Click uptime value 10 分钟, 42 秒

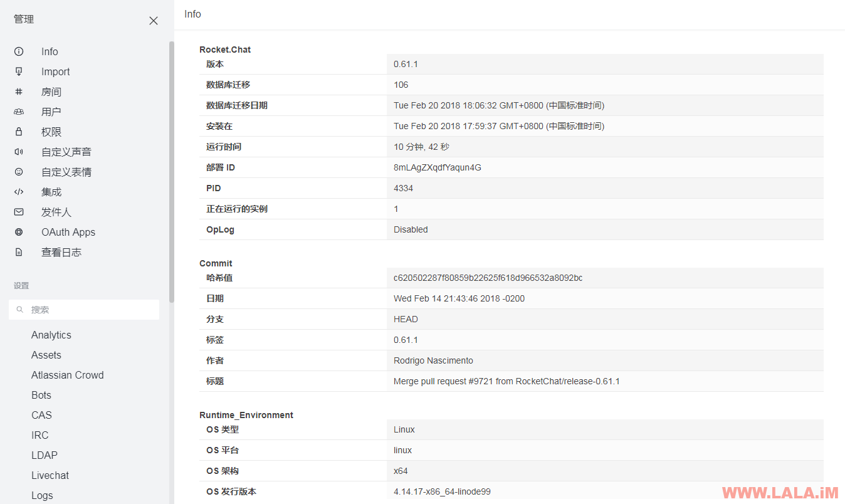(421, 147)
